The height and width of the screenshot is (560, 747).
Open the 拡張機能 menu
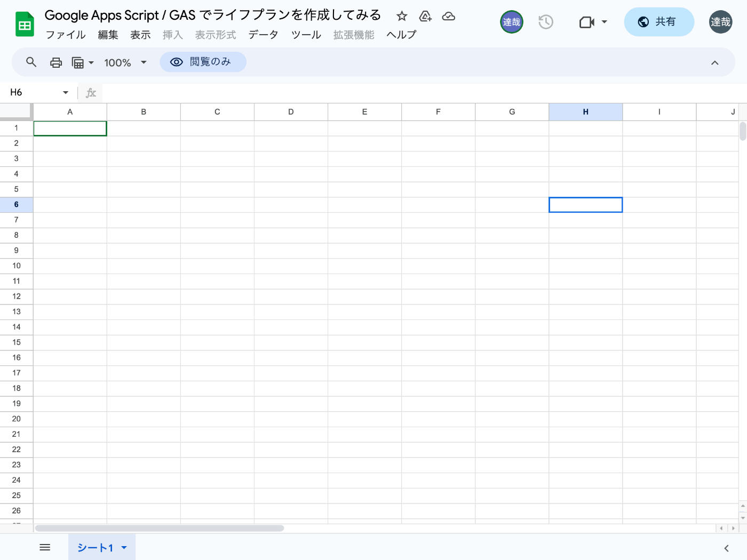pos(354,35)
